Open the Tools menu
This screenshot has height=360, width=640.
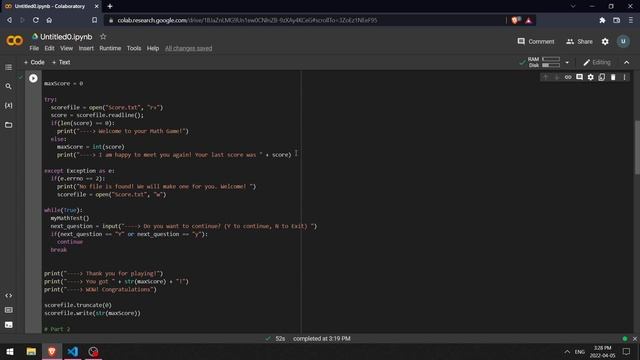pyautogui.click(x=133, y=48)
